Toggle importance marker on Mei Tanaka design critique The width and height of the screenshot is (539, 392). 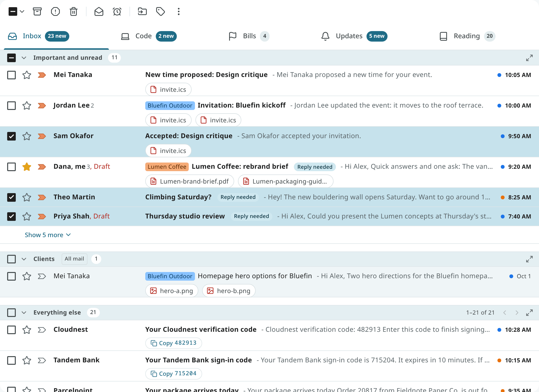pyautogui.click(x=42, y=75)
